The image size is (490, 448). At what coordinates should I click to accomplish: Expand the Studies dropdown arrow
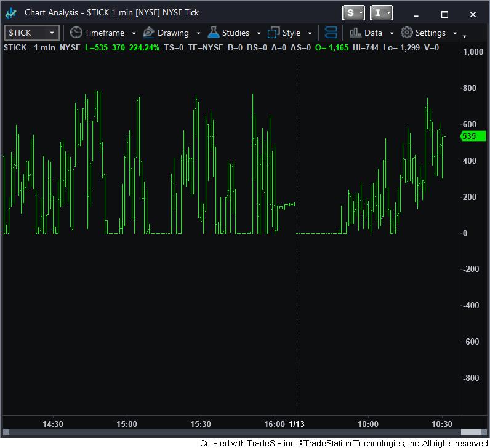tap(259, 33)
